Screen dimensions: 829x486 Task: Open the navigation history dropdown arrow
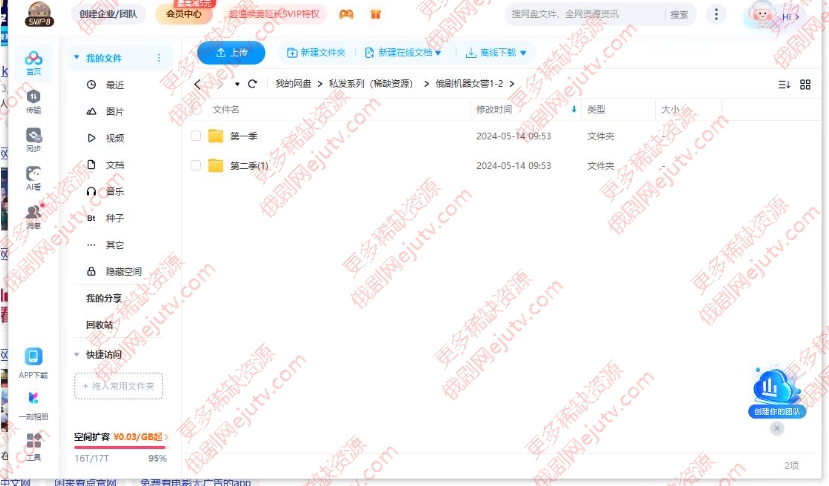pyautogui.click(x=237, y=84)
